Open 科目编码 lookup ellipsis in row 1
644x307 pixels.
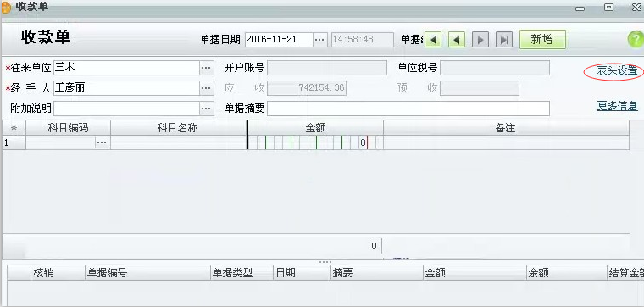pos(102,142)
